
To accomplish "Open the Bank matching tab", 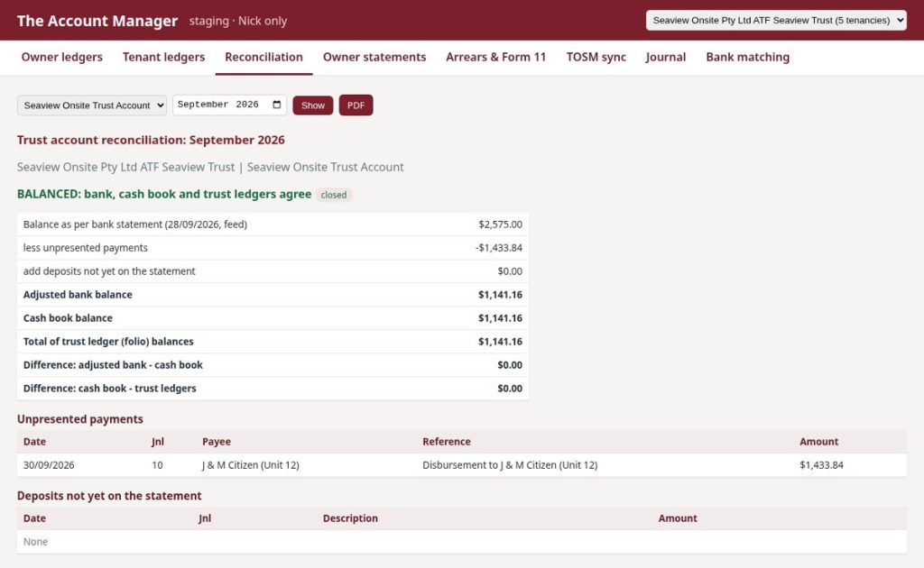I will tap(748, 57).
